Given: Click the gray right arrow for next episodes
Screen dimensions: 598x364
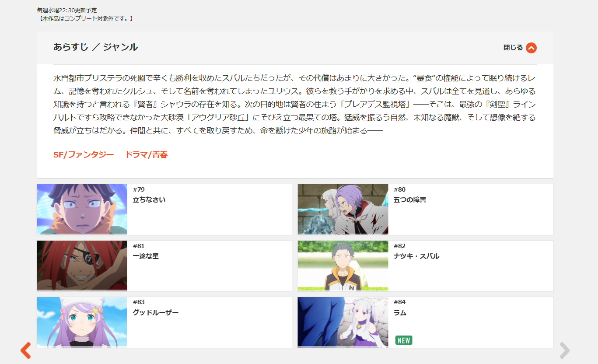Looking at the screenshot, I should coord(565,350).
